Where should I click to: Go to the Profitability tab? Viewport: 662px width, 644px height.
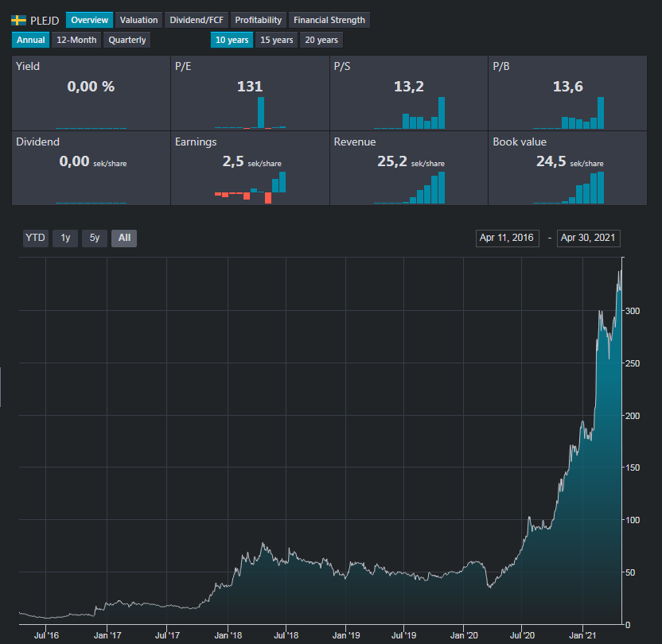[258, 20]
